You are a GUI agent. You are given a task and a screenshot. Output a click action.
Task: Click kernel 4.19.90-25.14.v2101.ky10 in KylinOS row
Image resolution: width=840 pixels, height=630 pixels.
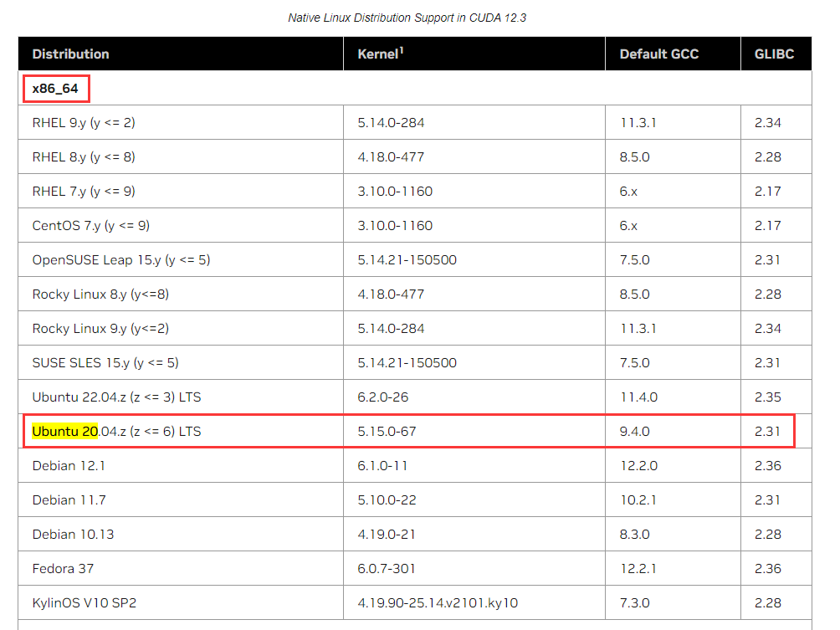point(438,602)
